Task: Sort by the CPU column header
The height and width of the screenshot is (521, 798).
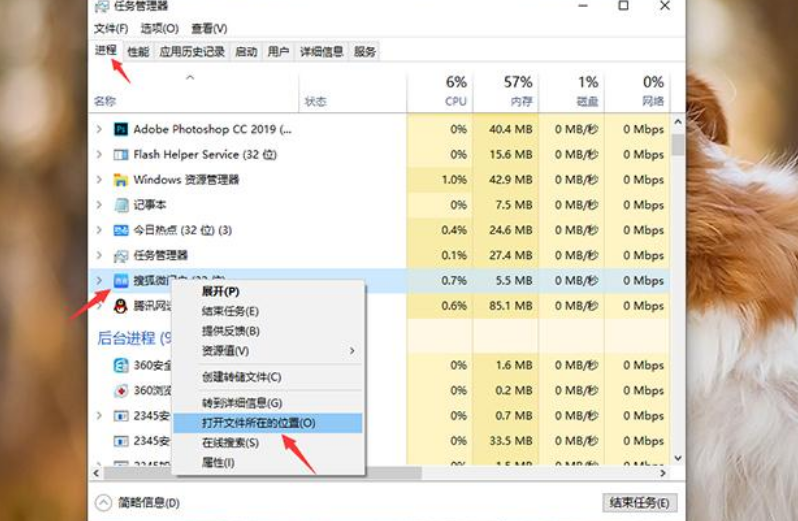Action: click(440, 91)
